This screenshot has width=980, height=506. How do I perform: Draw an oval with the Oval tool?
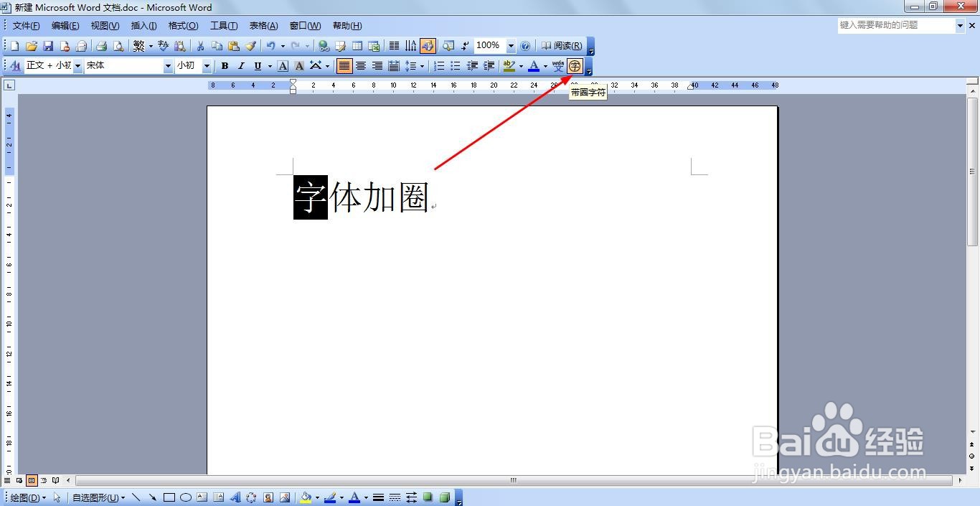point(187,497)
